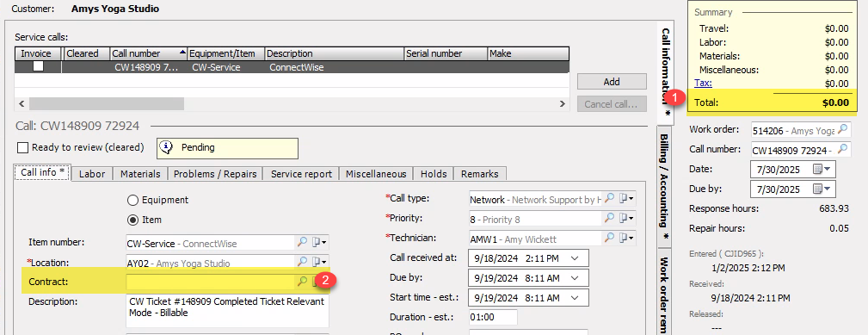The height and width of the screenshot is (335, 868).
Task: Select the Item radio button
Action: click(132, 220)
